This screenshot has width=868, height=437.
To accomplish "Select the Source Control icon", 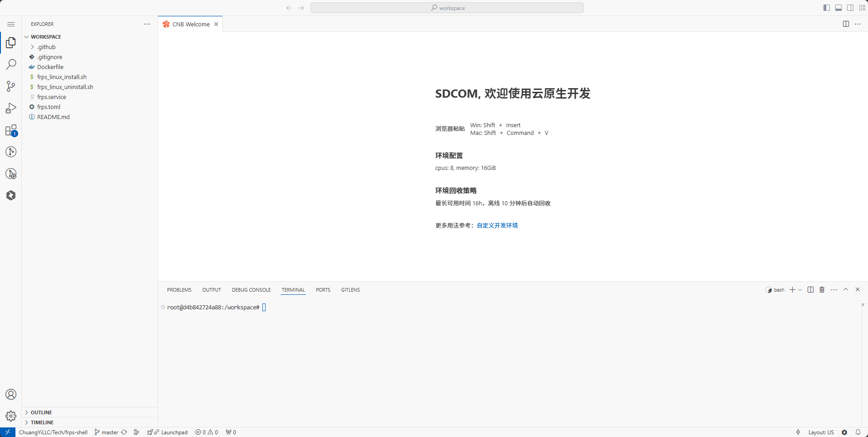I will [x=11, y=86].
